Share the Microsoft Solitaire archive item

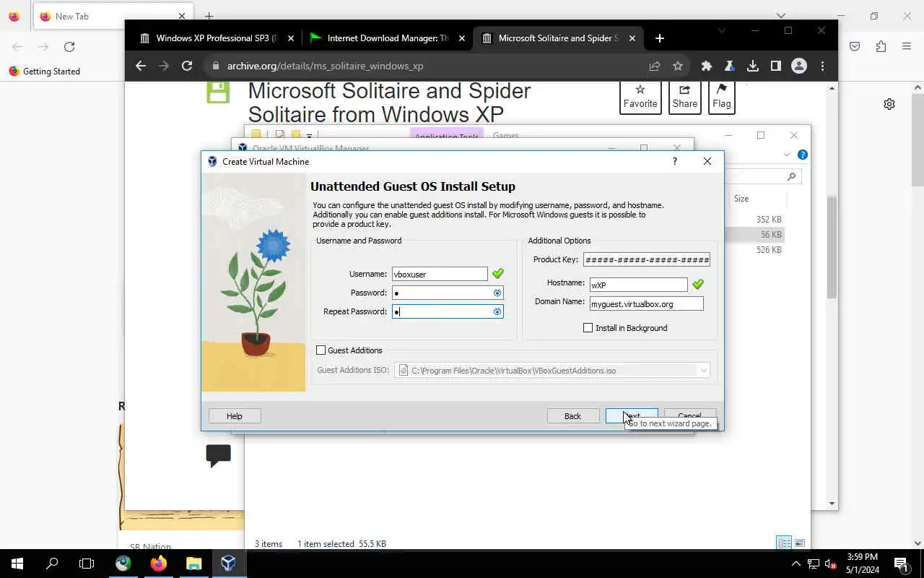coord(685,97)
